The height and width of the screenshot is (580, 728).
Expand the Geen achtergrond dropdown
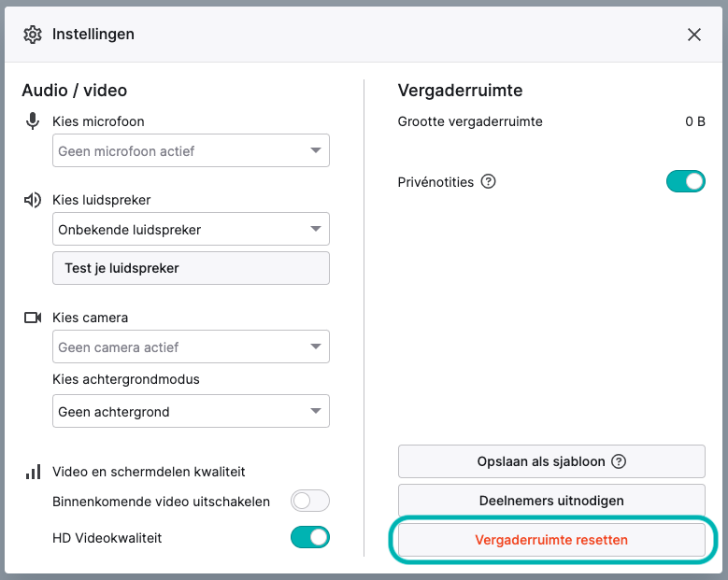click(x=191, y=411)
